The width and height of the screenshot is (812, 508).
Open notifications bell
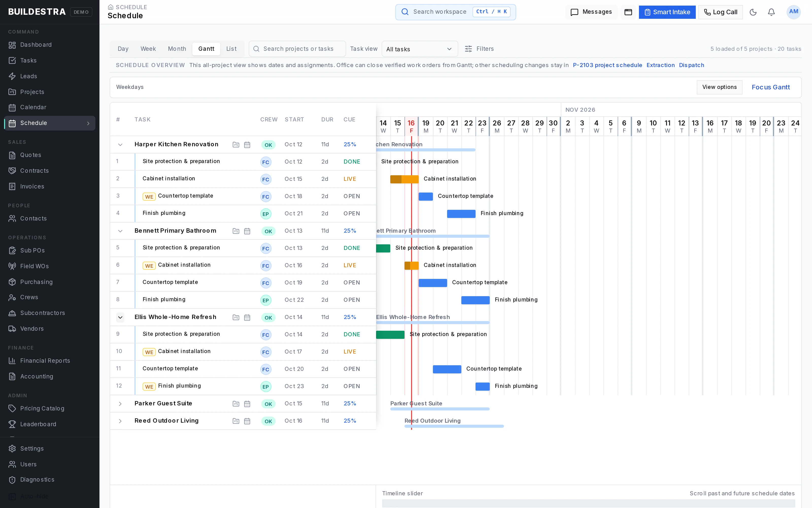pyautogui.click(x=771, y=12)
